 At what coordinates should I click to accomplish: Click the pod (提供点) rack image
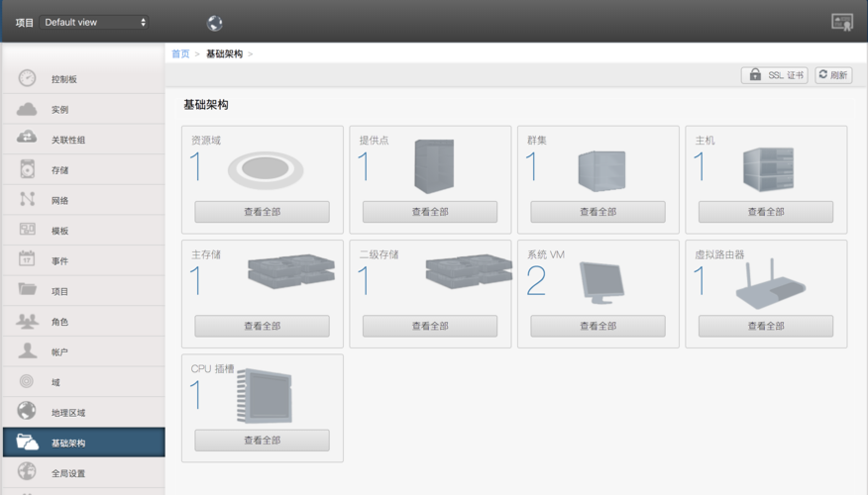click(434, 166)
